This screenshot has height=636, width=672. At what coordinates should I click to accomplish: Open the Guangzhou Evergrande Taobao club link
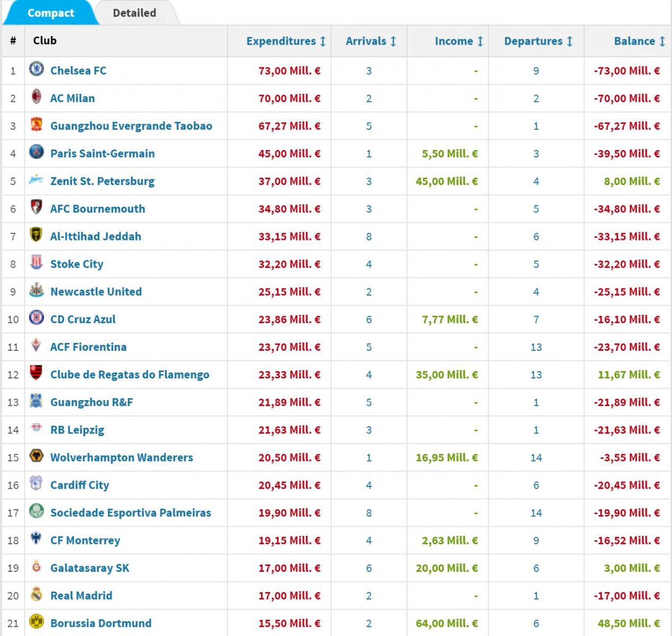[x=131, y=126]
